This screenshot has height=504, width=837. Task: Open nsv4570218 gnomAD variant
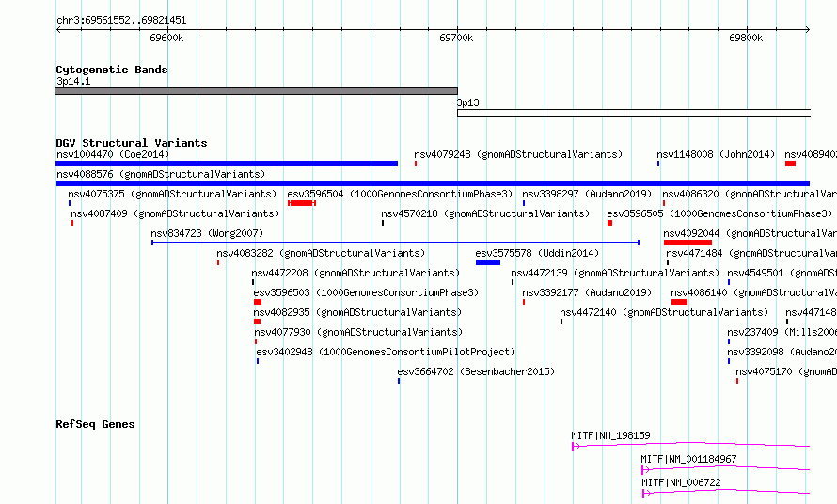point(486,213)
